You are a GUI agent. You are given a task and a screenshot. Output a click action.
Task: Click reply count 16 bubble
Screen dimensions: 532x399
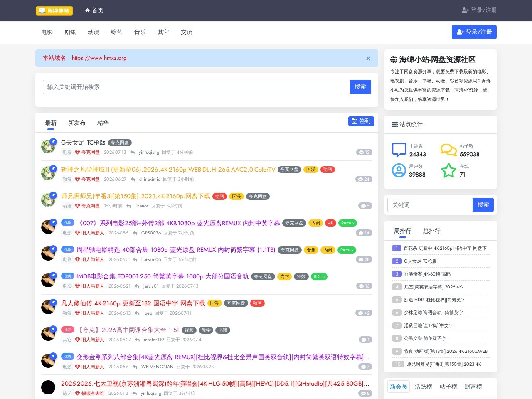click(364, 286)
